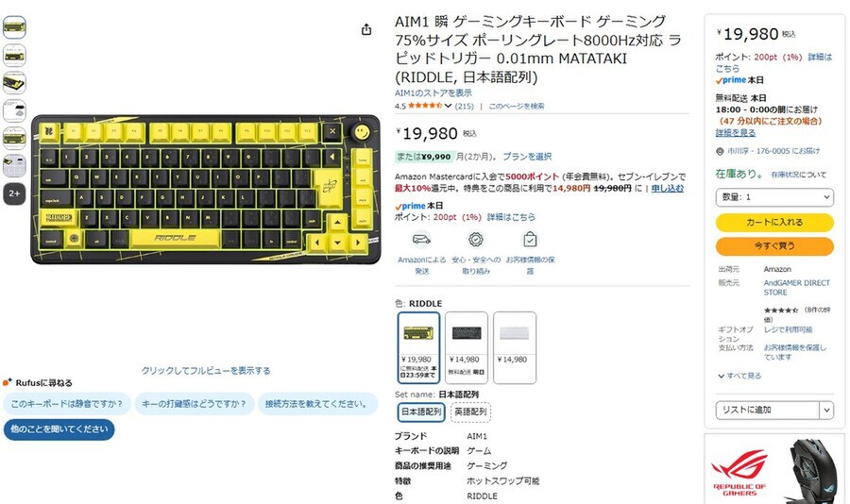Click the 今すぐ買う button

(x=774, y=246)
